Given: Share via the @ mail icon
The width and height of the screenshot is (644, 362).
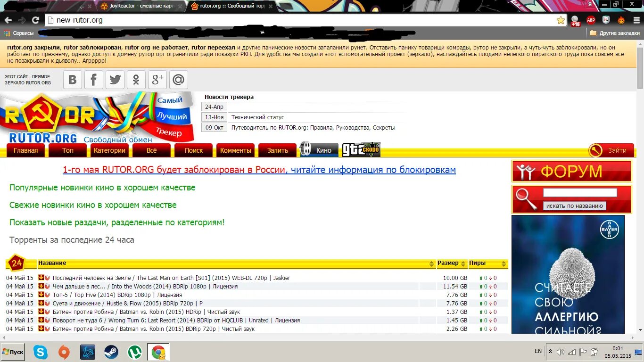Looking at the screenshot, I should 179,80.
